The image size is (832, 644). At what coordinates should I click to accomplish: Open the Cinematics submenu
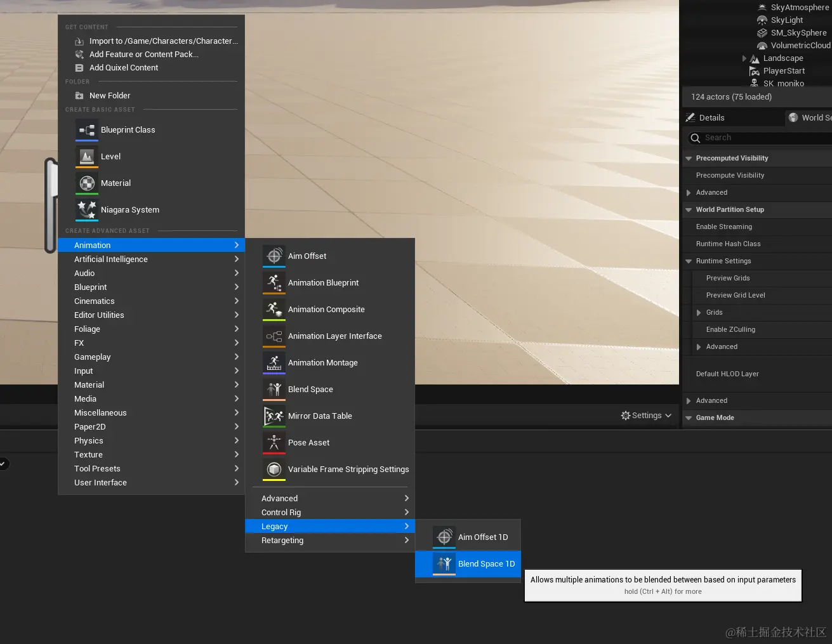[151, 301]
